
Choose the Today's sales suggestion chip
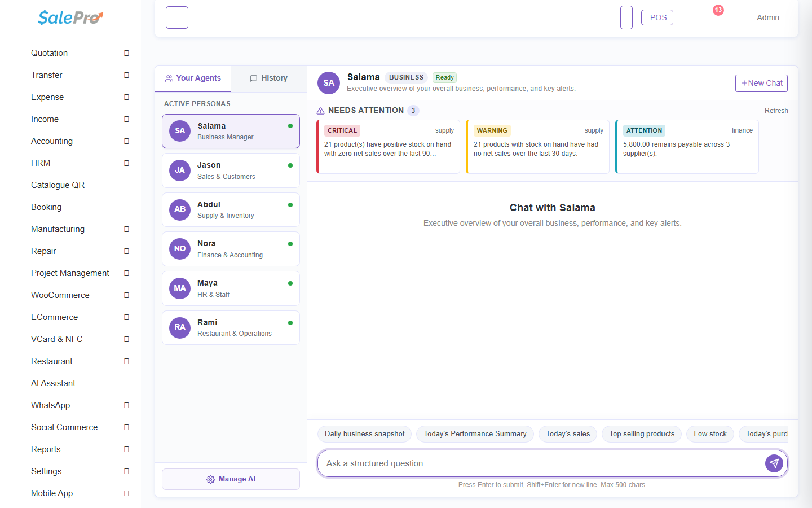click(x=568, y=434)
